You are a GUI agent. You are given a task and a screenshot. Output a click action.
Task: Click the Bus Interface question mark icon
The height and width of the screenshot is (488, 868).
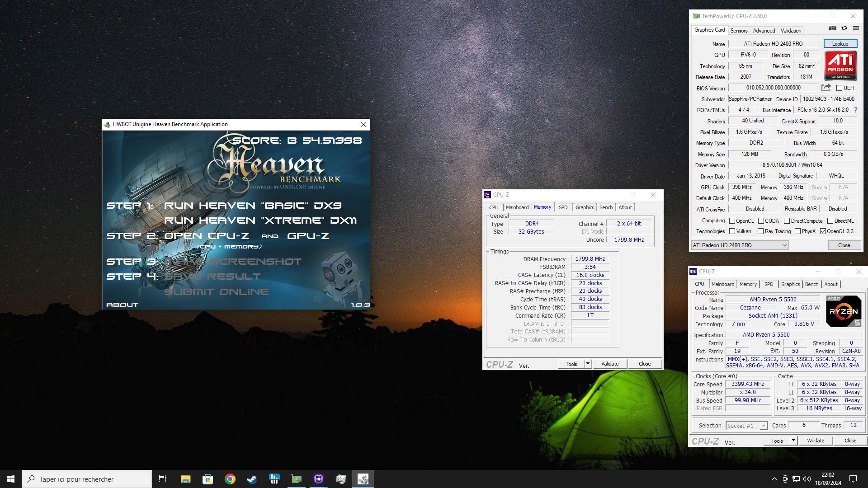click(855, 110)
